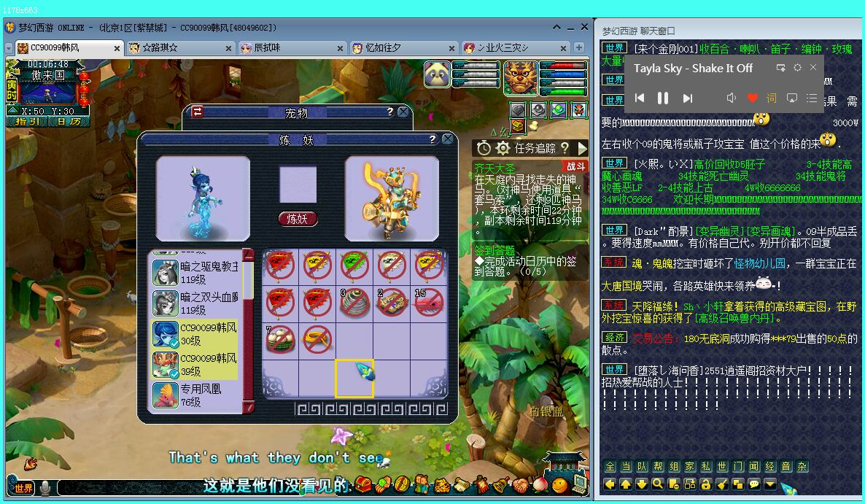Select the level 30 CC90099韩风 pet
The image size is (865, 504).
tap(195, 334)
